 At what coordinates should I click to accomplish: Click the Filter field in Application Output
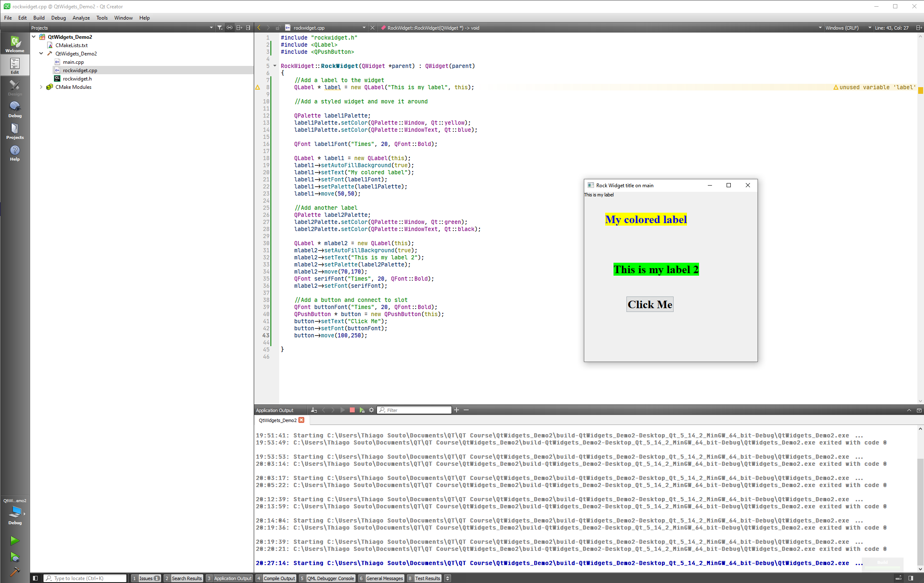(414, 410)
